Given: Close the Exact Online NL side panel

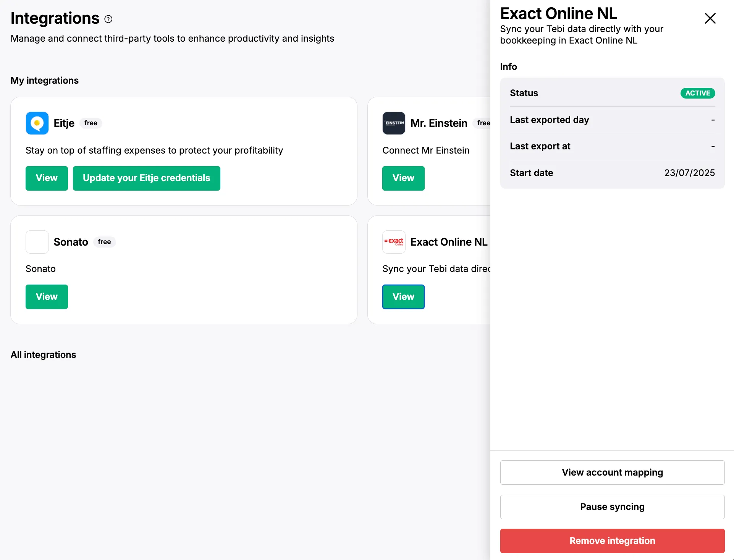Looking at the screenshot, I should tap(710, 18).
